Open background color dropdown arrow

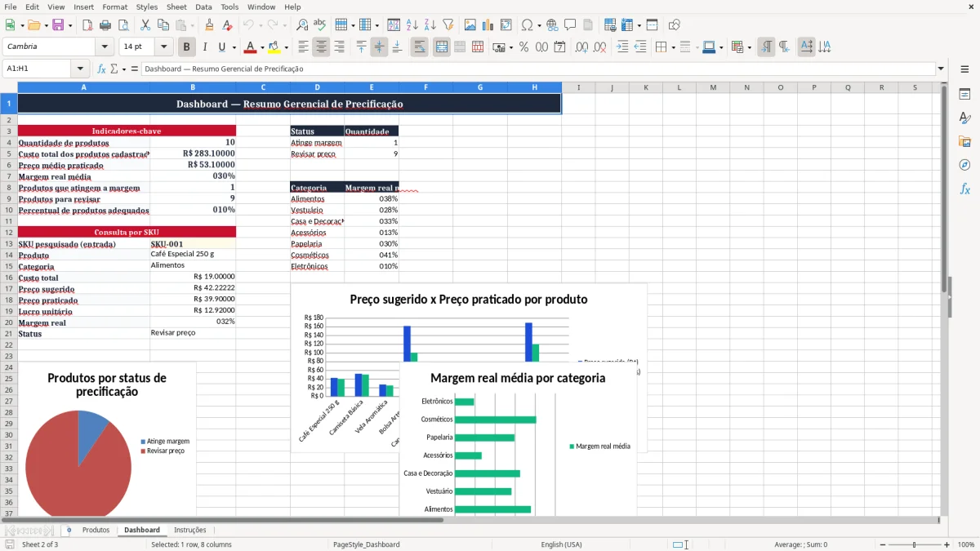pyautogui.click(x=286, y=47)
